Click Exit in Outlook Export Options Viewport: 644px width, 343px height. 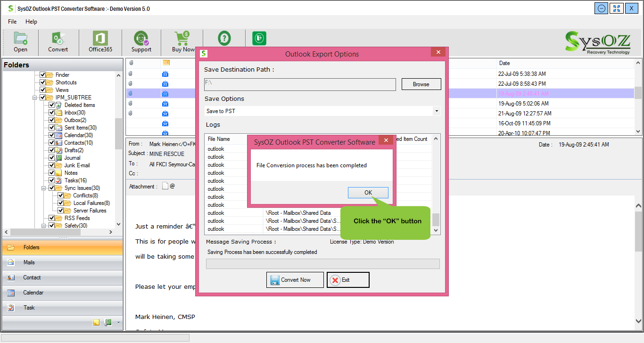[x=348, y=280]
